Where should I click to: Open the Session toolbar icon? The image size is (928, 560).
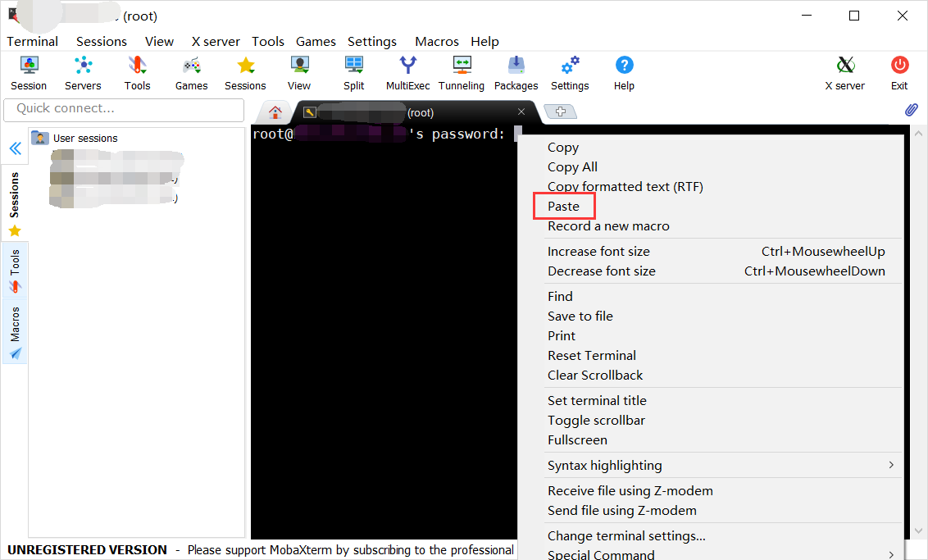[x=29, y=74]
